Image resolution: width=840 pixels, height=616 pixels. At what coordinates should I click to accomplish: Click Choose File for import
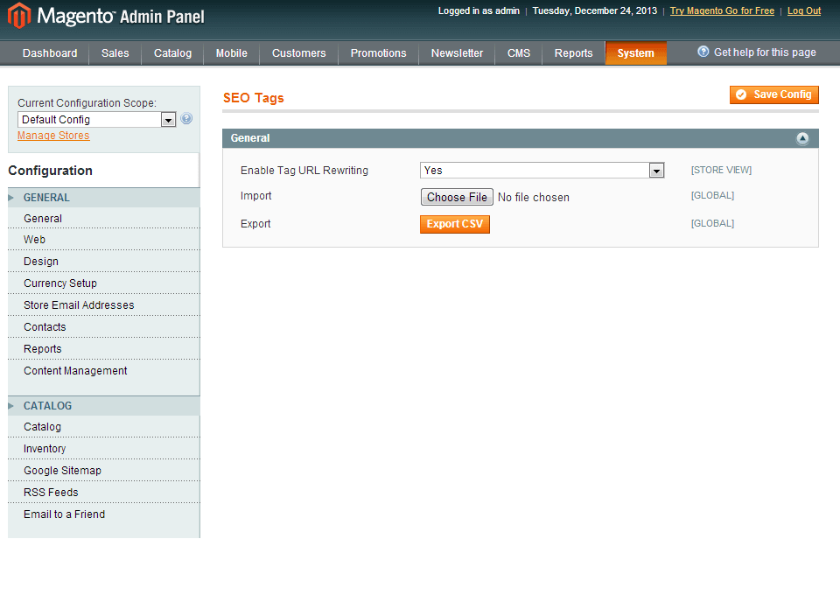[457, 197]
